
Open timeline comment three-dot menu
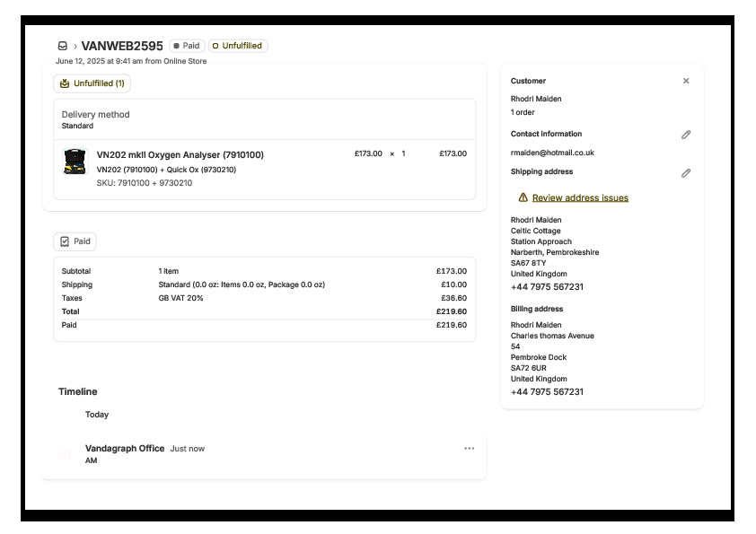pos(469,449)
